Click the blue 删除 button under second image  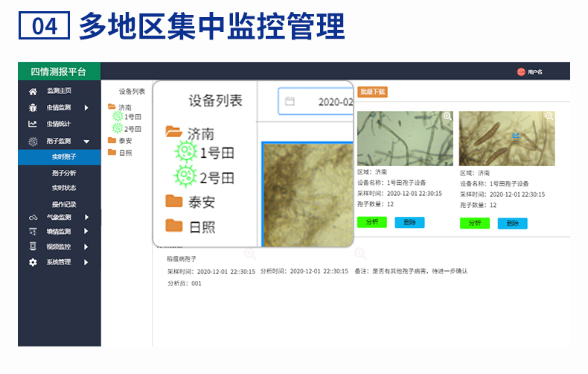[x=512, y=224]
